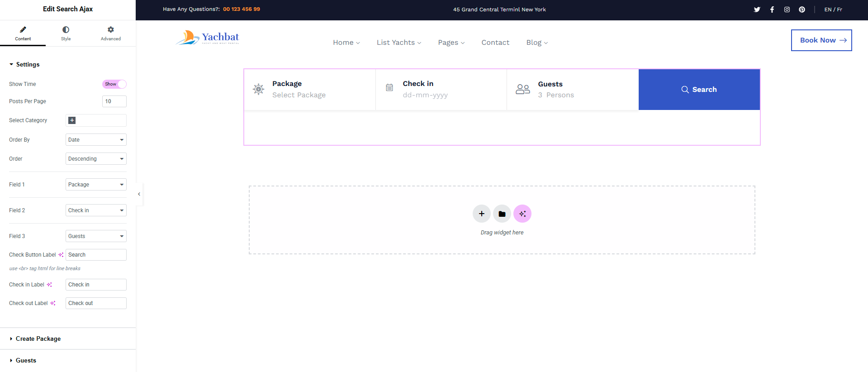
Task: Open the Advanced tab
Action: click(x=111, y=33)
